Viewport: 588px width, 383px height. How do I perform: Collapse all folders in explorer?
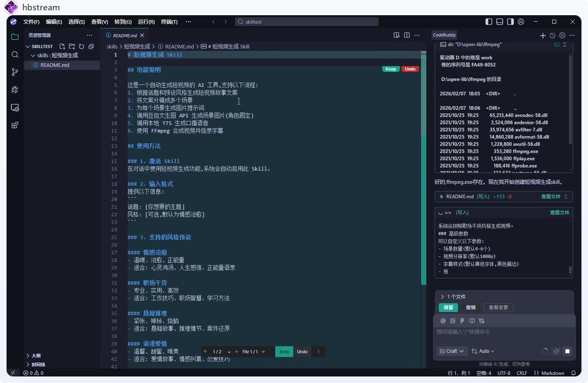pos(91,46)
